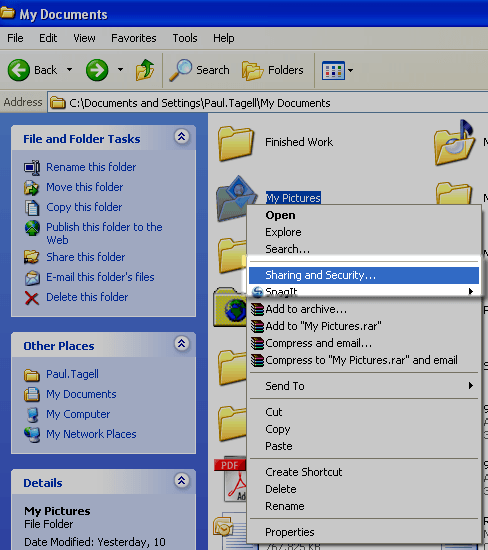
Task: Click Move this folder link
Action: click(85, 187)
